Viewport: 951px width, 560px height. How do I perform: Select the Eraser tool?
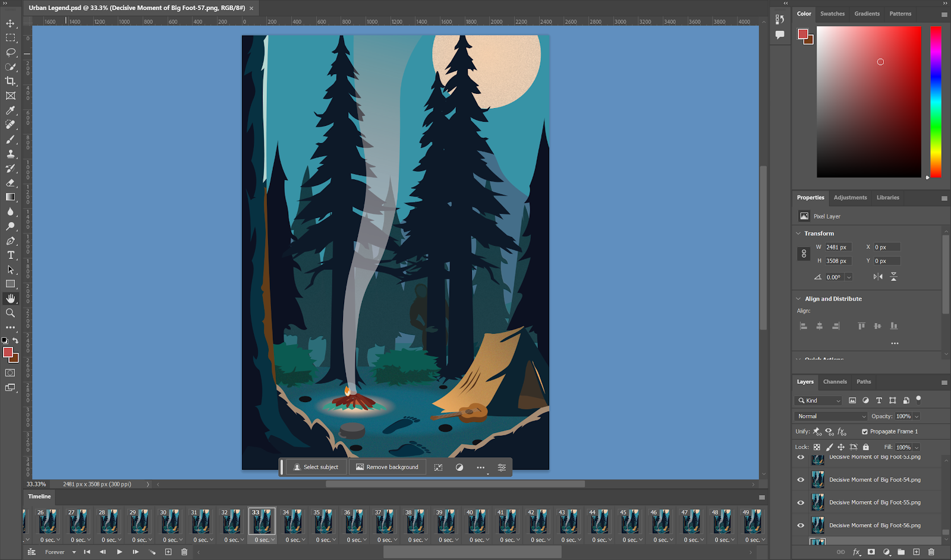[x=10, y=182]
